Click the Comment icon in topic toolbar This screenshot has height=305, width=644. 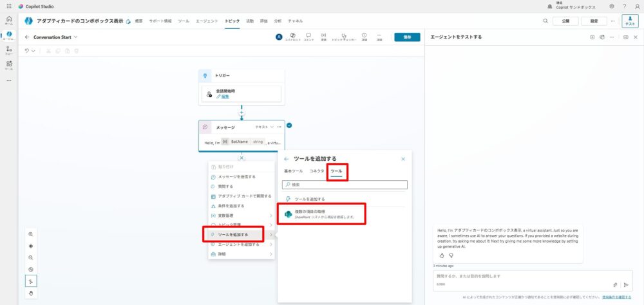(x=308, y=36)
